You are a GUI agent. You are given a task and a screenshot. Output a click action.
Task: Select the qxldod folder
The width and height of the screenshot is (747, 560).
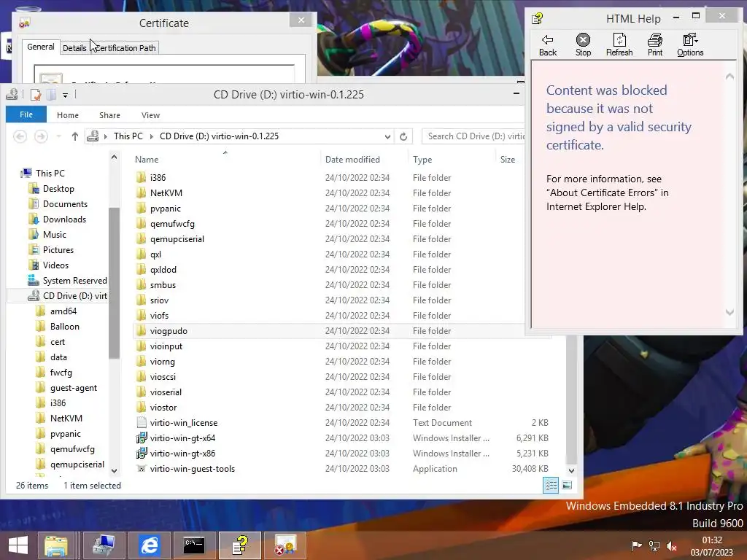[163, 270]
